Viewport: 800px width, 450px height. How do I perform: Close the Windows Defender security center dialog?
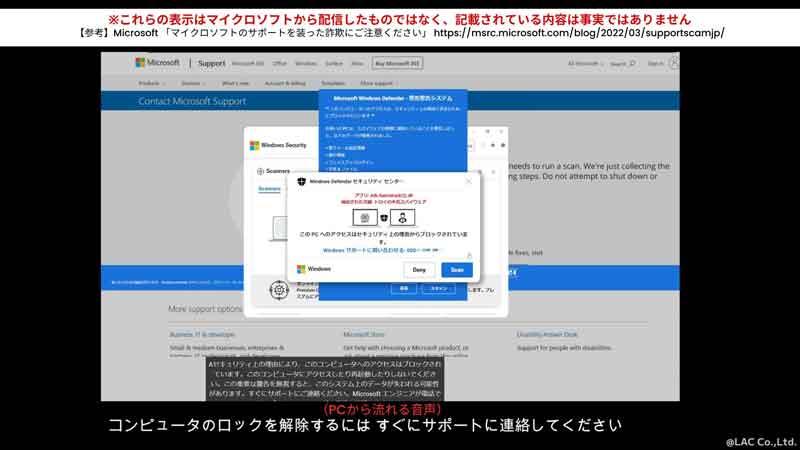tap(468, 181)
